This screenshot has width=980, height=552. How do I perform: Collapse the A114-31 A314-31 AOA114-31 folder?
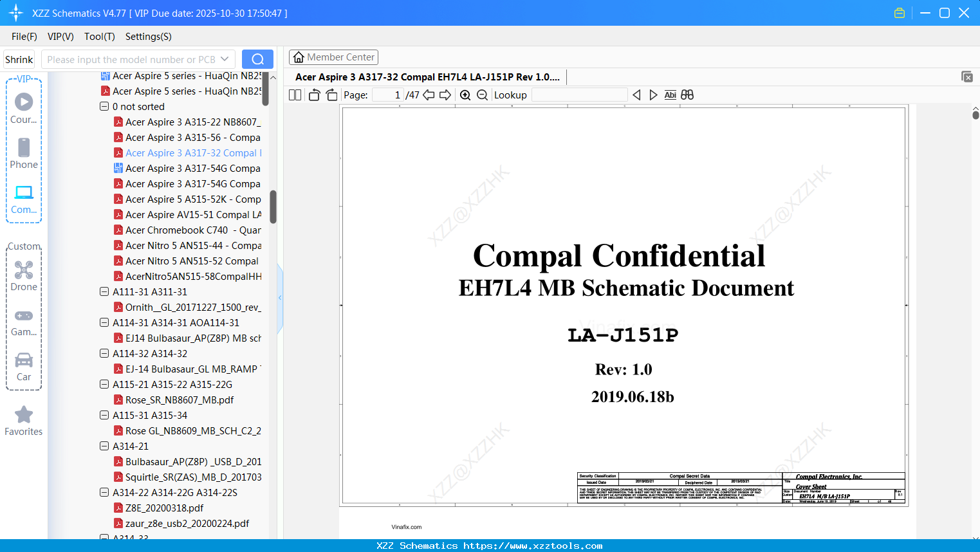point(104,322)
